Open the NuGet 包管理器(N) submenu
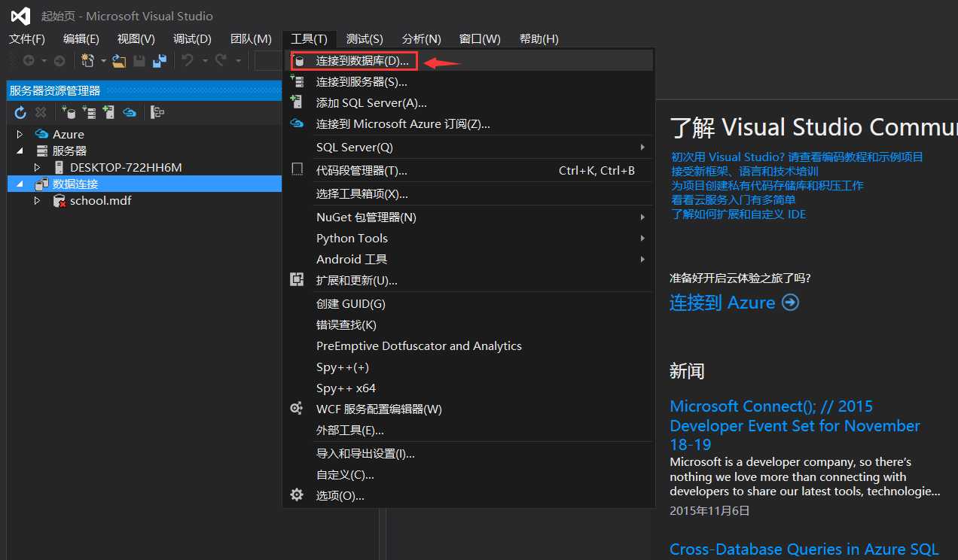This screenshot has height=560, width=958. [468, 217]
